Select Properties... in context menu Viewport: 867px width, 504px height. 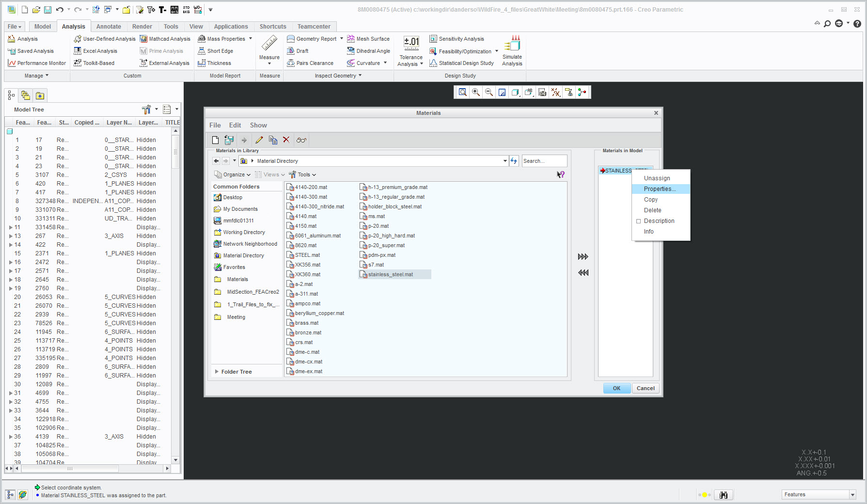pyautogui.click(x=661, y=189)
